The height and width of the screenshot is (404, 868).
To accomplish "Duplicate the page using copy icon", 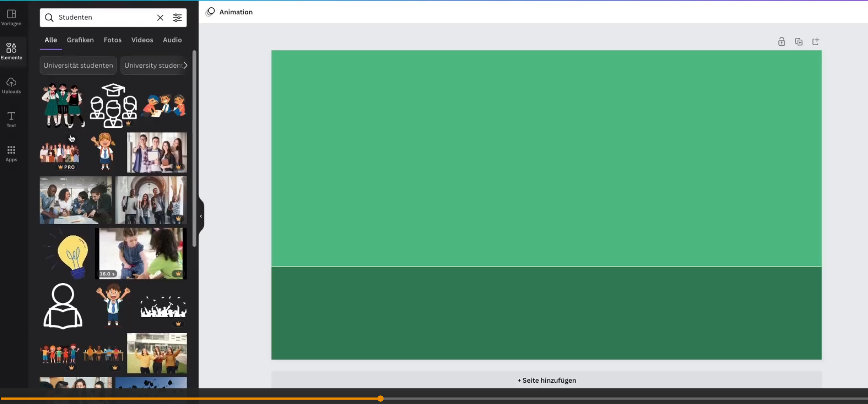I will 798,42.
